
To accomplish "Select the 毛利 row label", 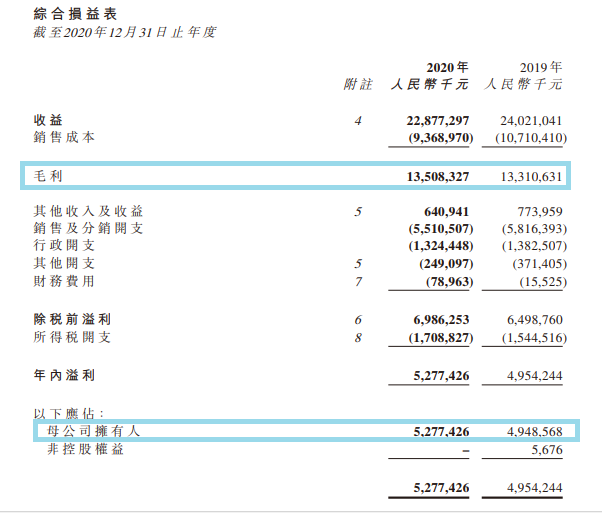I will [48, 176].
